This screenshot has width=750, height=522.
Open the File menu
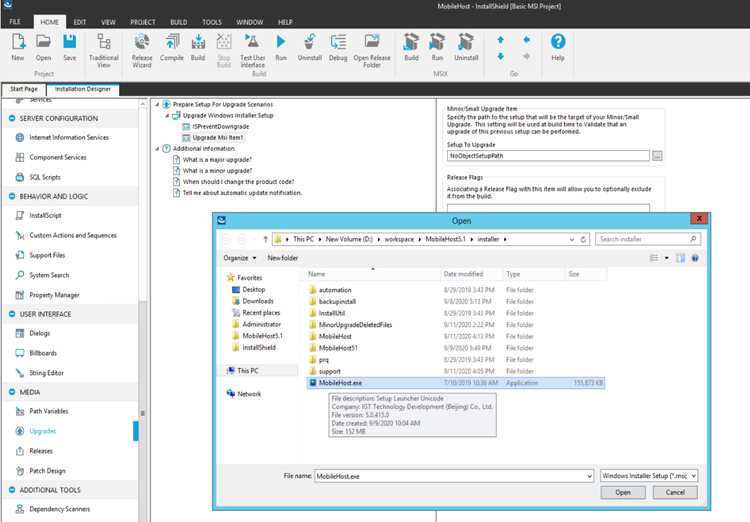[15, 22]
